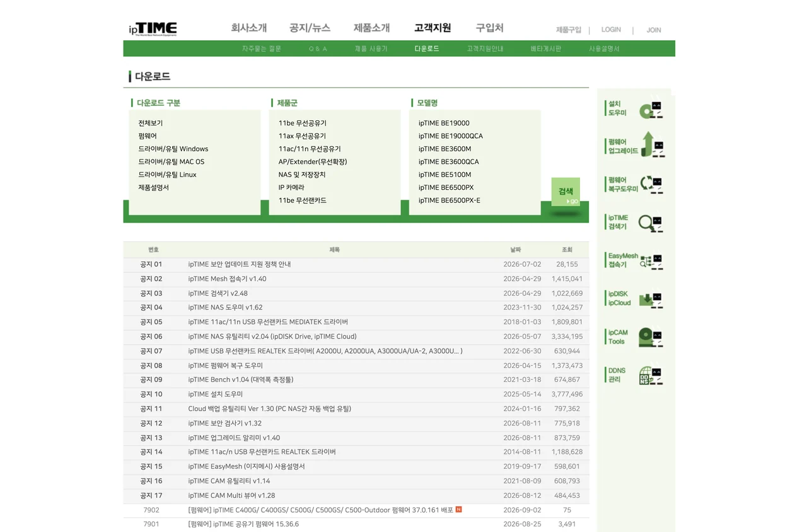Select 제품설명서 download category
The width and height of the screenshot is (807, 532).
(154, 188)
